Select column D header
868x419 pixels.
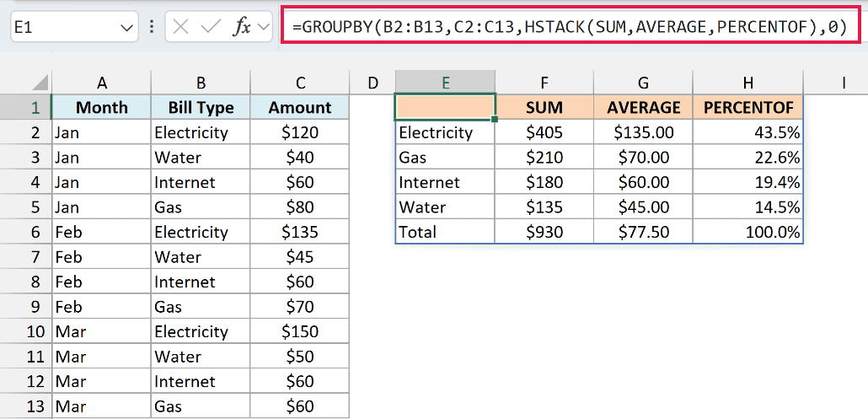tap(372, 83)
